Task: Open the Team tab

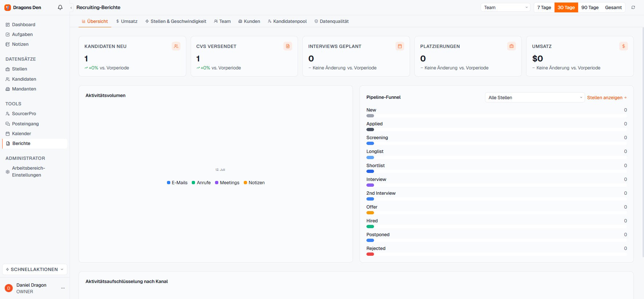Action: tap(222, 21)
